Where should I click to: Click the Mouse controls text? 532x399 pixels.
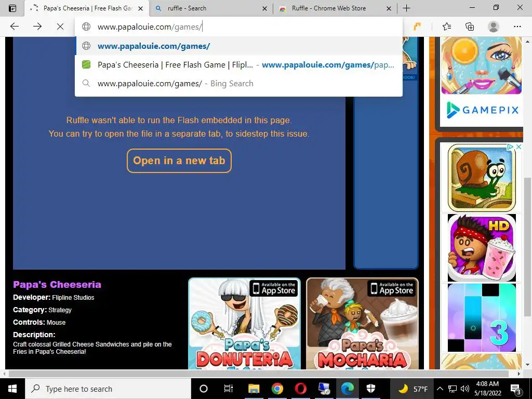coord(56,323)
